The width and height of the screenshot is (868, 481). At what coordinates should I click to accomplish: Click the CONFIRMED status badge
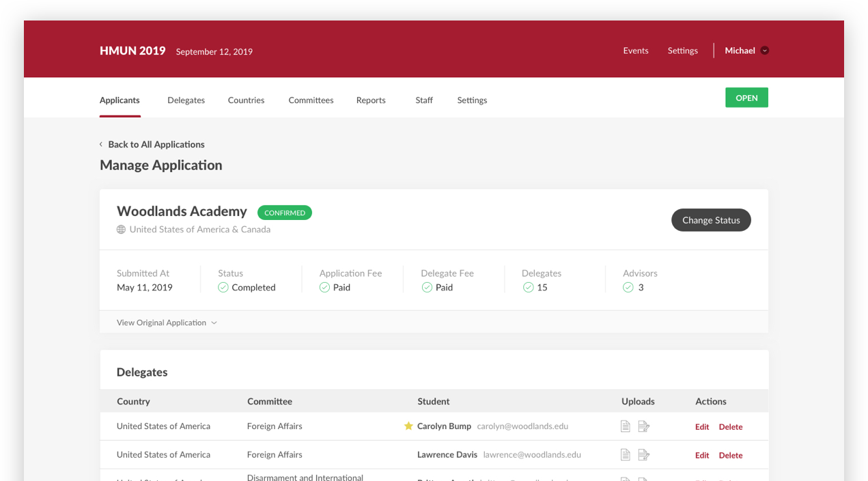point(285,212)
